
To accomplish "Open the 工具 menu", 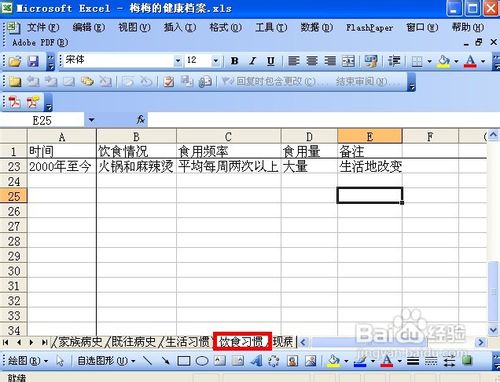I will click(271, 27).
